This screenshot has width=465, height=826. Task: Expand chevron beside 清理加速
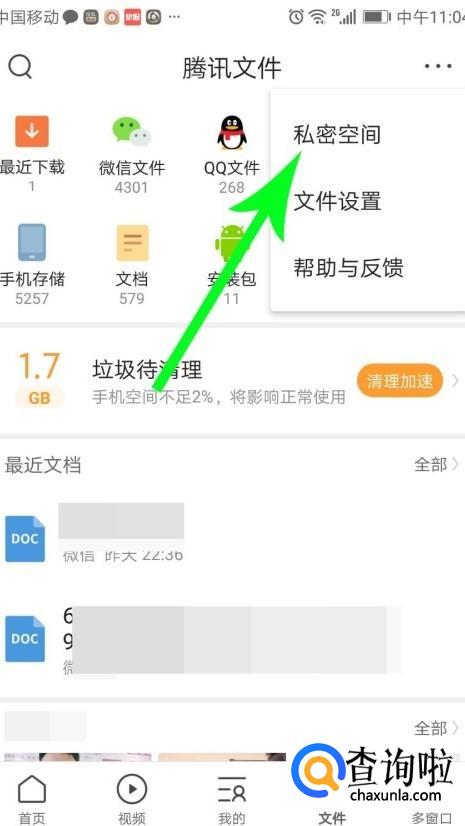point(455,380)
